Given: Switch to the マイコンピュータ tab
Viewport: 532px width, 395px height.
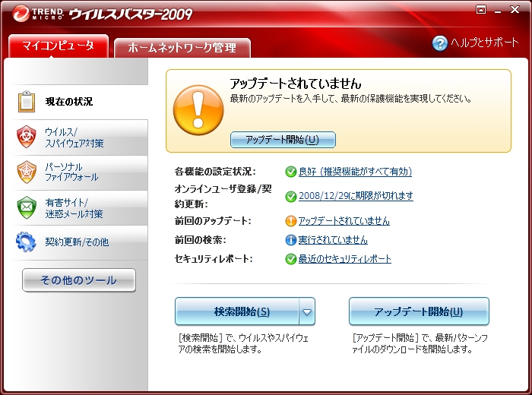Looking at the screenshot, I should tap(59, 46).
